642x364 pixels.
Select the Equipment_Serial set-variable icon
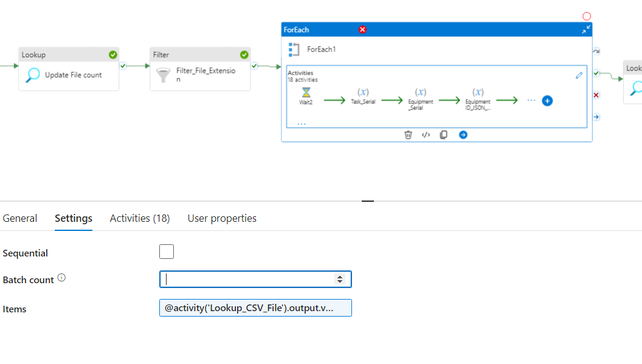(x=420, y=92)
